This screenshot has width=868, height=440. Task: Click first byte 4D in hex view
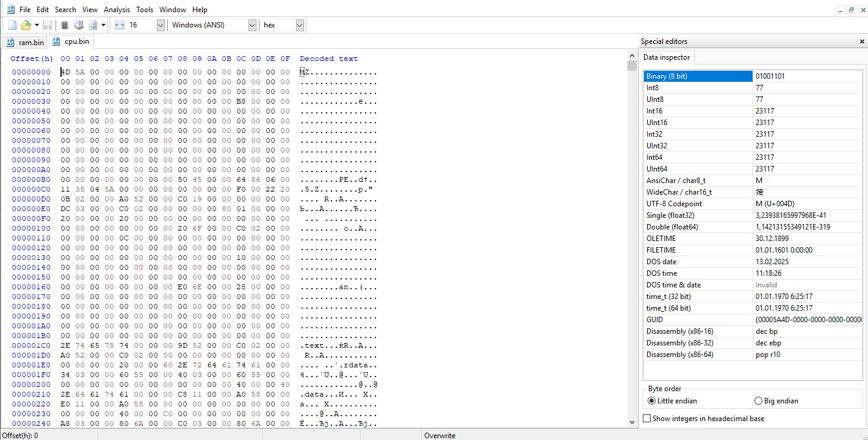click(65, 72)
